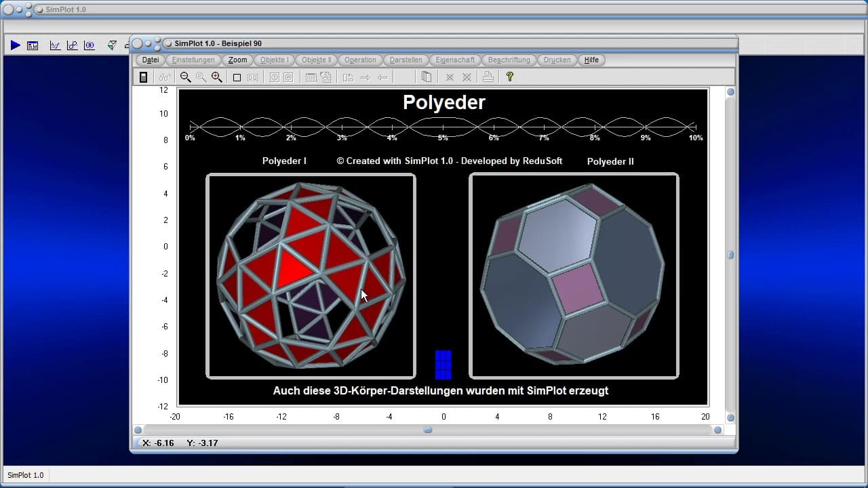Click the vertical scrollbar bottom button

tap(731, 418)
